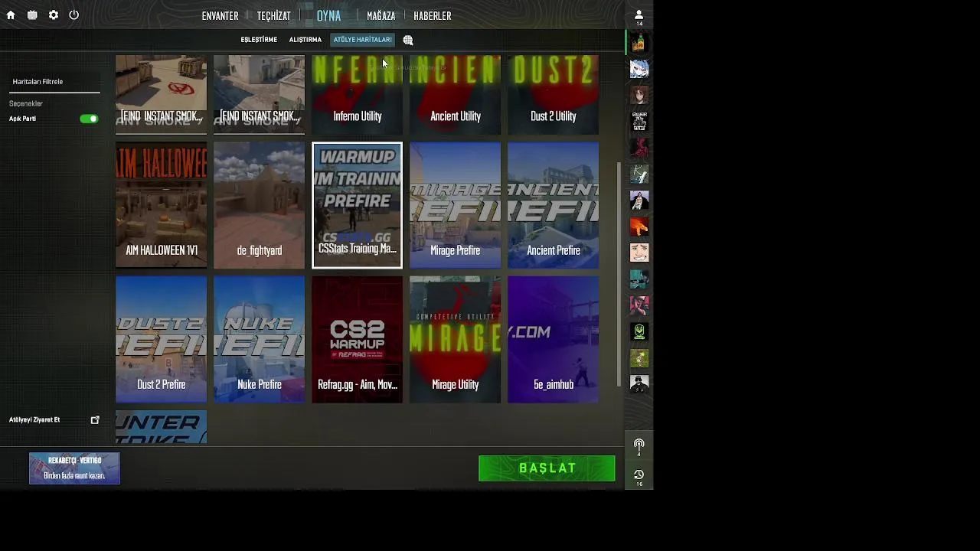The height and width of the screenshot is (551, 980).
Task: Open the workshop globe browser icon
Action: point(408,41)
